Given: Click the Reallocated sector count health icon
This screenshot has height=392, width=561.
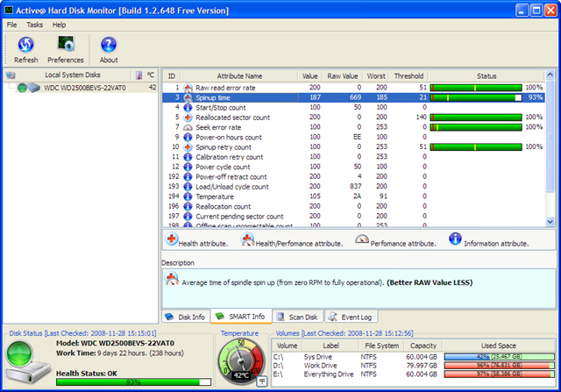Looking at the screenshot, I should tap(188, 118).
